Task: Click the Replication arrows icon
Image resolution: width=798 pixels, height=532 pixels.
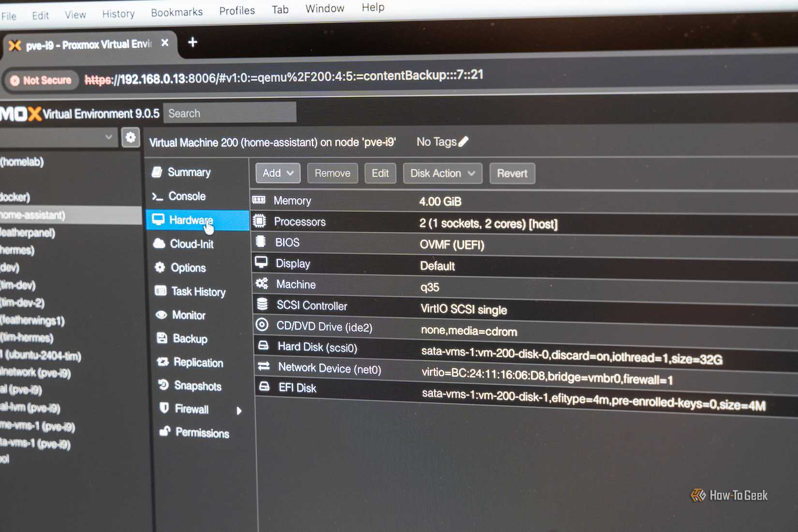Action: click(163, 362)
